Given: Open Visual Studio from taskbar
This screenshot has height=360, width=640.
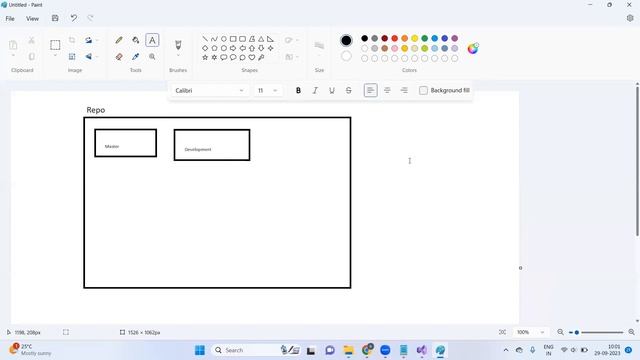Looking at the screenshot, I should tap(422, 350).
